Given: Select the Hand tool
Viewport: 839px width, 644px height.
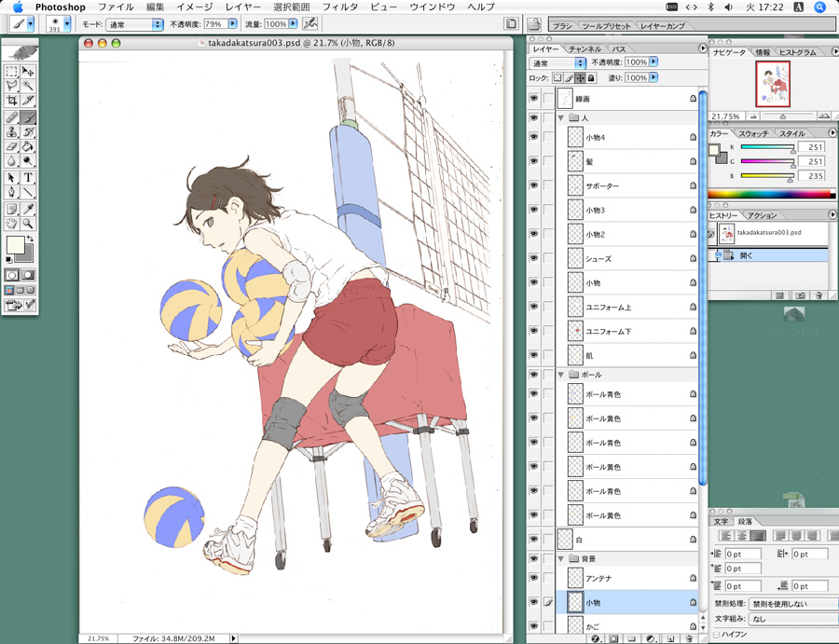Looking at the screenshot, I should coord(12,224).
